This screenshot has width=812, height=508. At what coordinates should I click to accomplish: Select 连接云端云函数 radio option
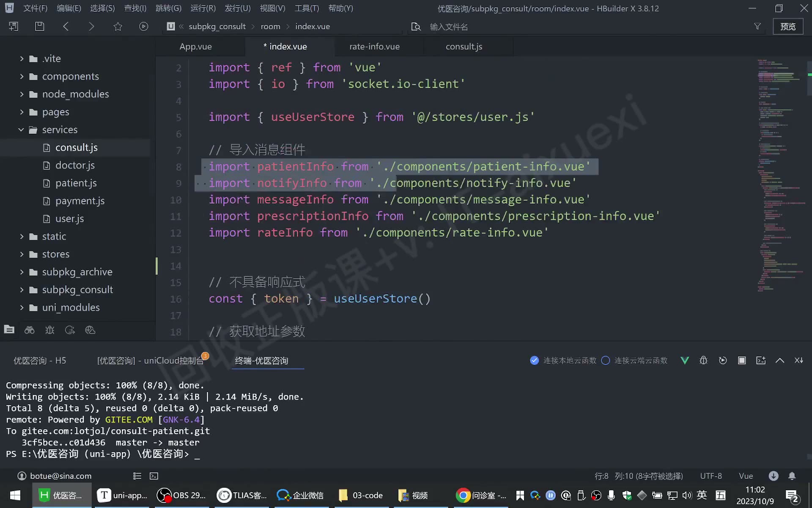pyautogui.click(x=606, y=360)
